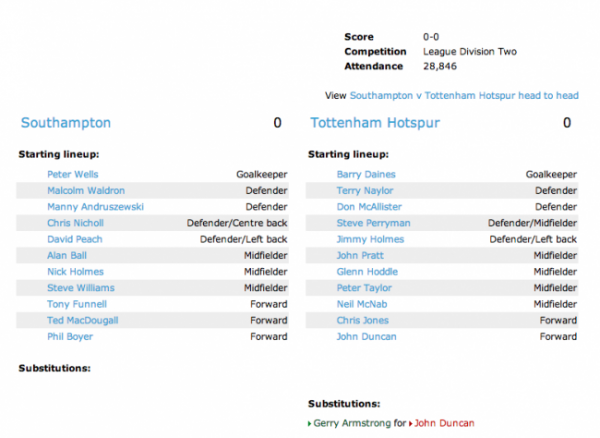The width and height of the screenshot is (600, 438).
Task: Open the Tottenham Hotspur team heading link
Action: click(375, 123)
